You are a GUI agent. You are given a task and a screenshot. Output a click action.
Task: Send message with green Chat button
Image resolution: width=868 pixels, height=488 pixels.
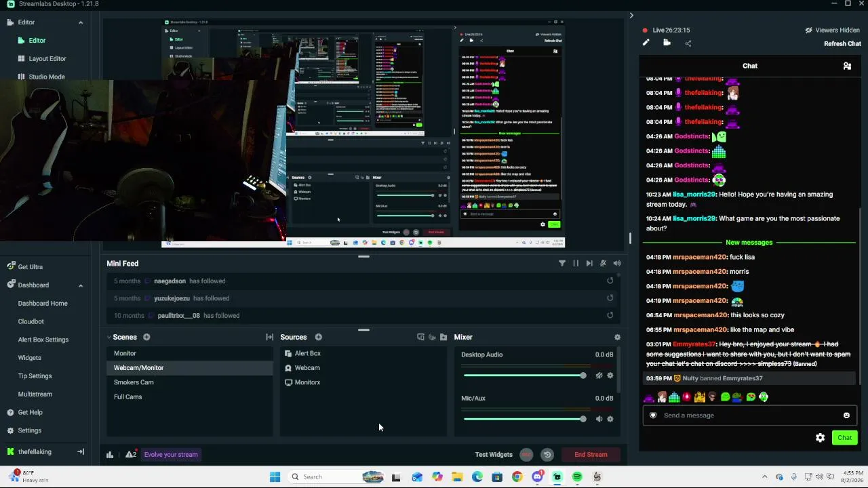pos(844,438)
